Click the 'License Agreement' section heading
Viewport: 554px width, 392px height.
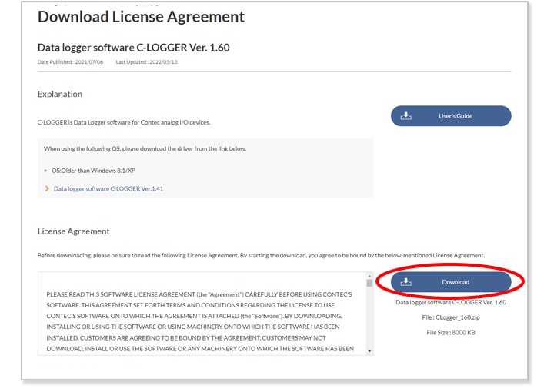[74, 231]
